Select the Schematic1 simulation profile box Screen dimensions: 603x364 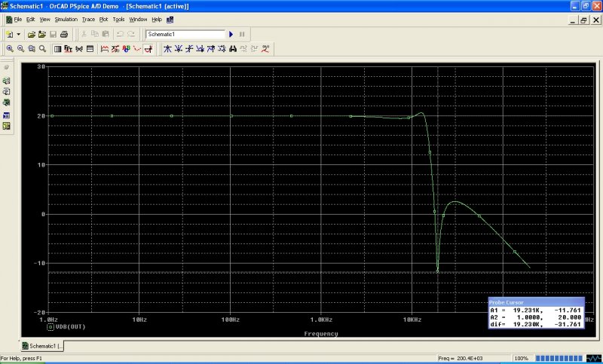pos(185,34)
